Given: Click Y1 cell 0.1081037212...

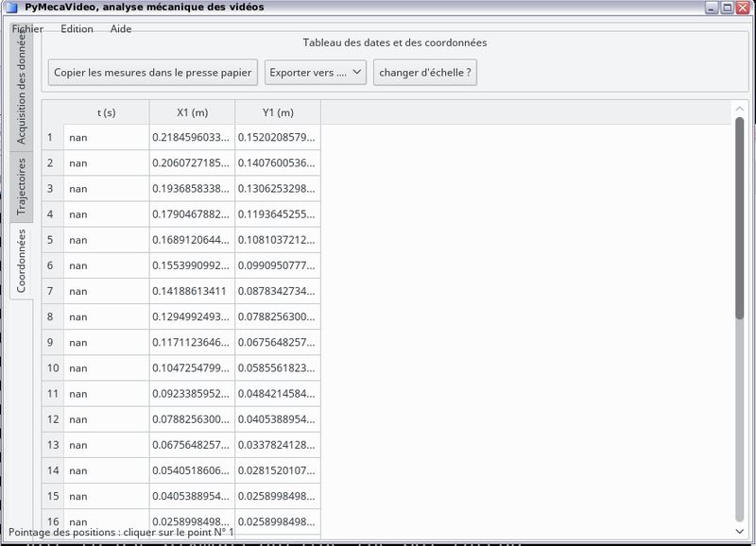Looking at the screenshot, I should [278, 240].
